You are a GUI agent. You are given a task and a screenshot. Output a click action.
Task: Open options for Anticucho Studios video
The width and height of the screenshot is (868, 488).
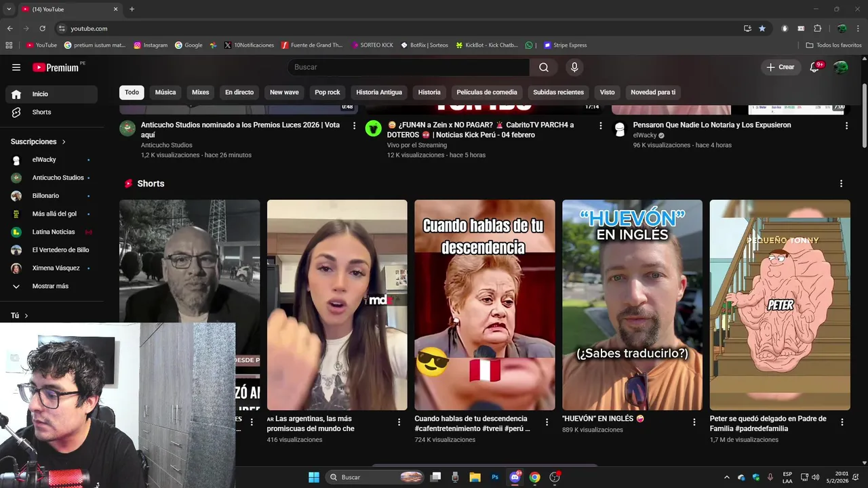tap(354, 125)
